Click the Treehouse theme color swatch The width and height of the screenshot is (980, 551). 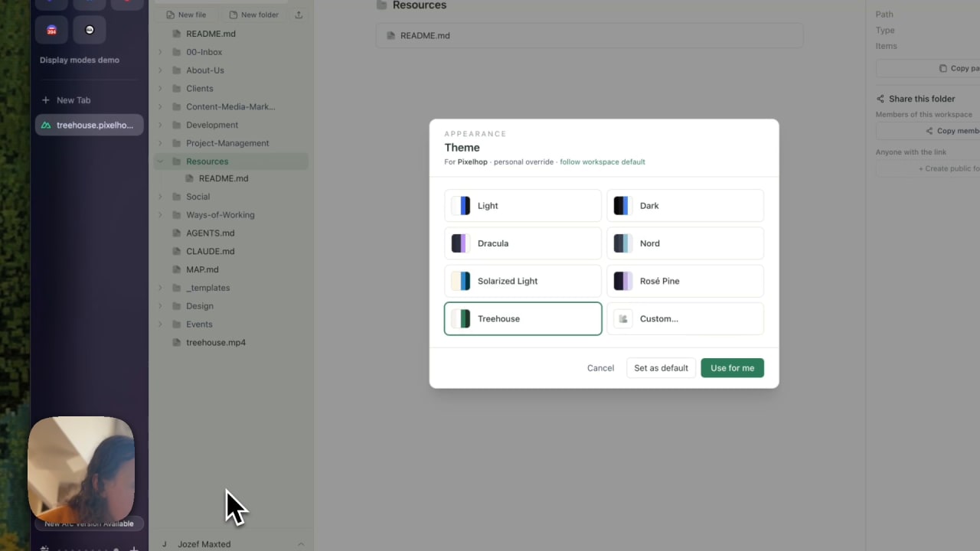(x=461, y=318)
